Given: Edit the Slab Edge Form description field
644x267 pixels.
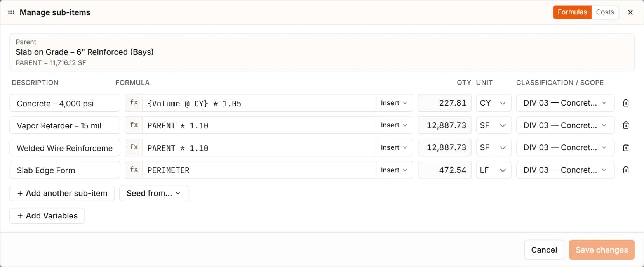Looking at the screenshot, I should (65, 170).
